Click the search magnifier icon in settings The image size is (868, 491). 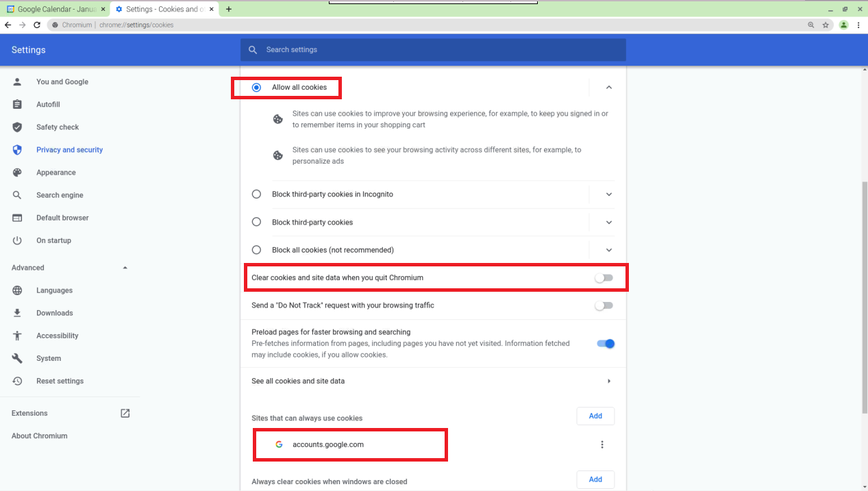253,50
